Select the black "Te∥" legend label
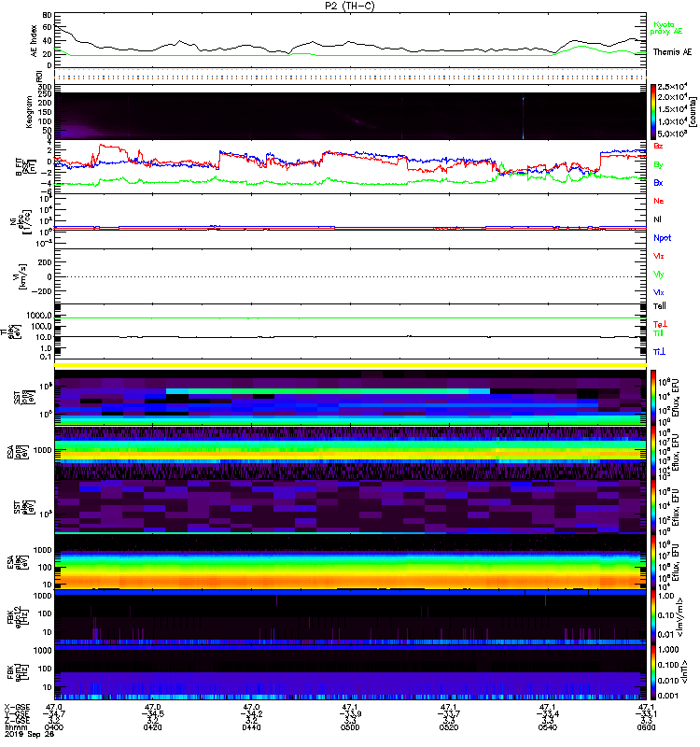 [x=660, y=306]
